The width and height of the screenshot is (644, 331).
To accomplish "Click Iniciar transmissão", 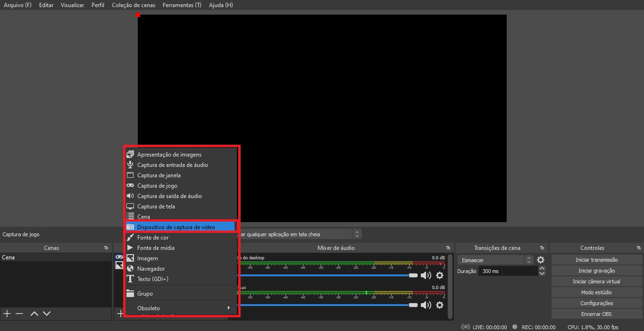I will [x=596, y=259].
